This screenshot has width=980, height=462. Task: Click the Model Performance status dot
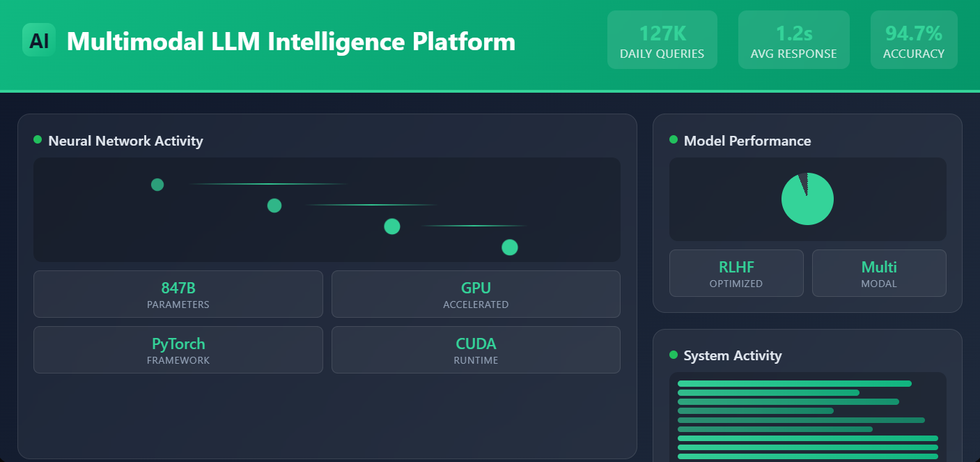[674, 140]
